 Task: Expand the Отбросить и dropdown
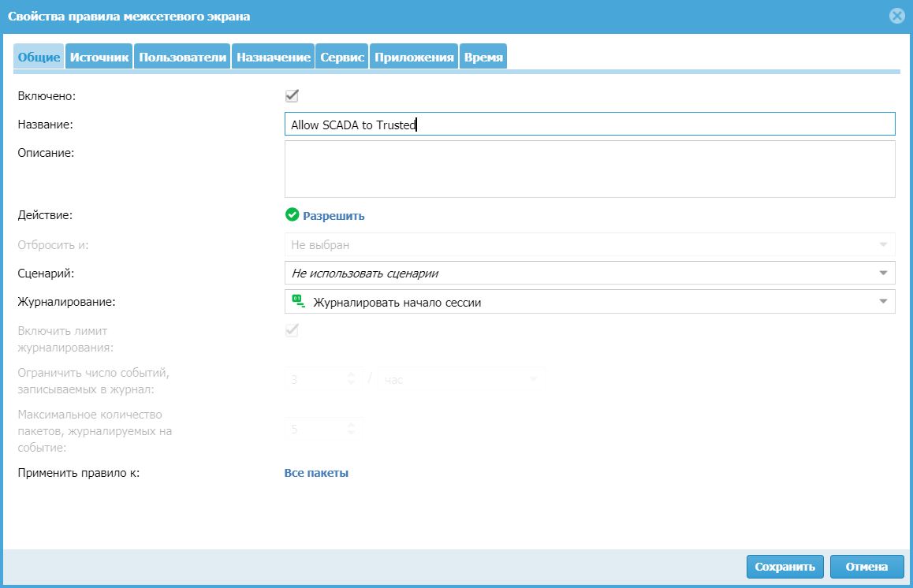589,244
